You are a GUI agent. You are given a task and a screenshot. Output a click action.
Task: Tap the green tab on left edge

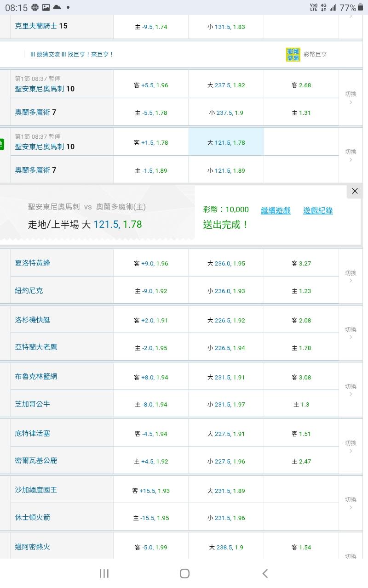[x=2, y=144]
